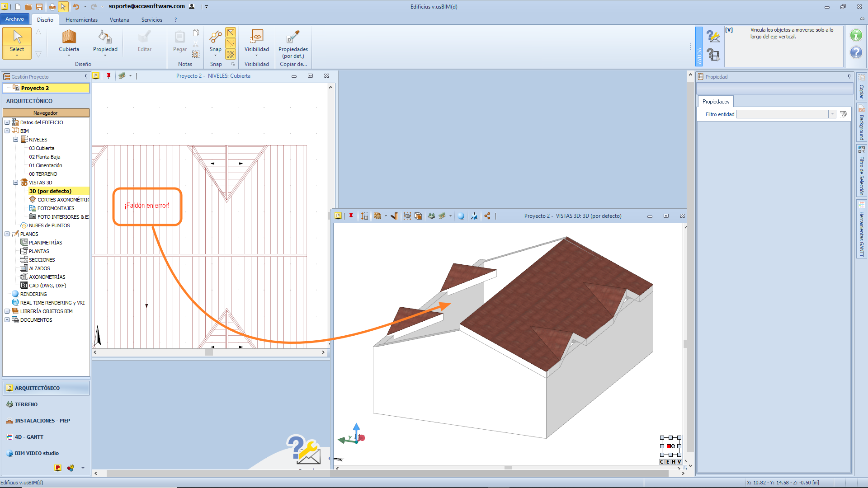The height and width of the screenshot is (488, 868).
Task: Toggle the V vertical constraint button
Action: coord(679,462)
